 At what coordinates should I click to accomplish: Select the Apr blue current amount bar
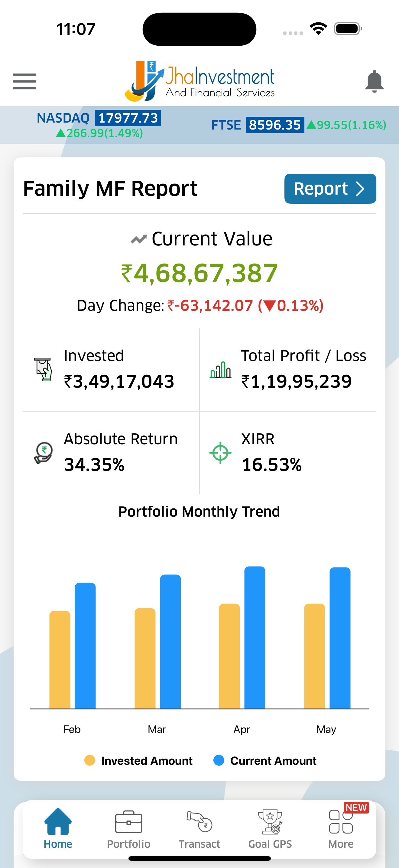pos(255,637)
